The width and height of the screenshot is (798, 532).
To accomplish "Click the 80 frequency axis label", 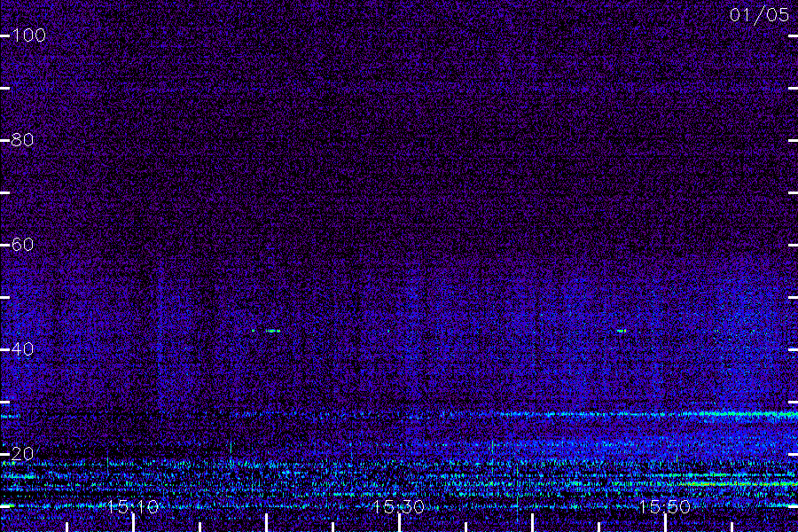I will 22,139.
